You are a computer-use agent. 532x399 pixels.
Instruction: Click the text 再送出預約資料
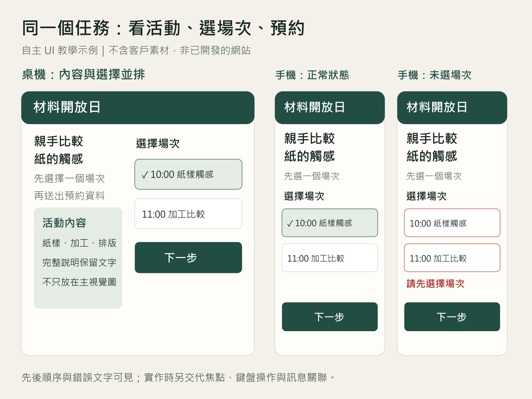click(69, 196)
